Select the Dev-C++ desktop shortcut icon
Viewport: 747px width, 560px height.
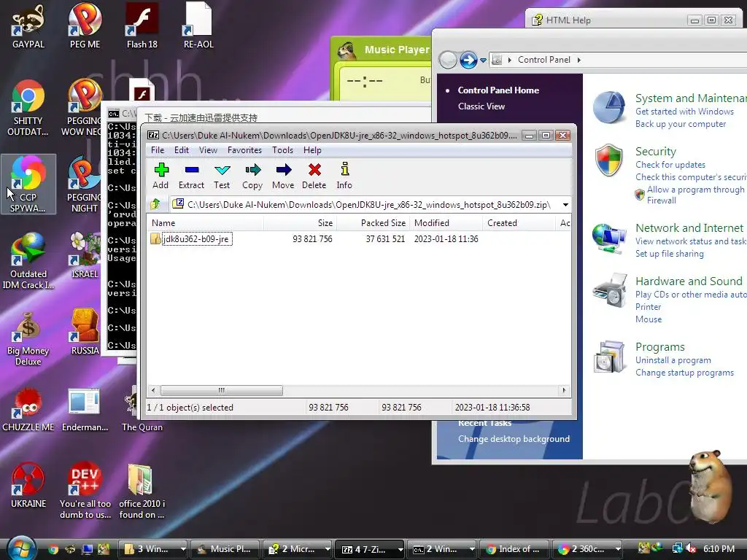[85, 491]
